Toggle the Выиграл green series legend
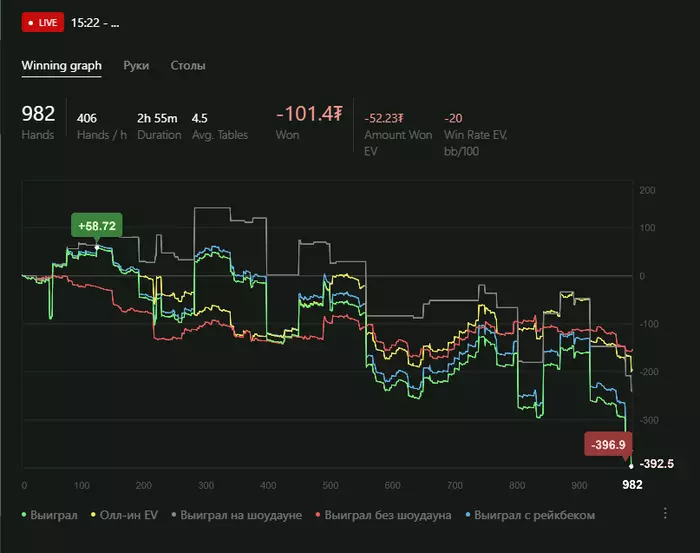This screenshot has width=700, height=553. pos(50,515)
